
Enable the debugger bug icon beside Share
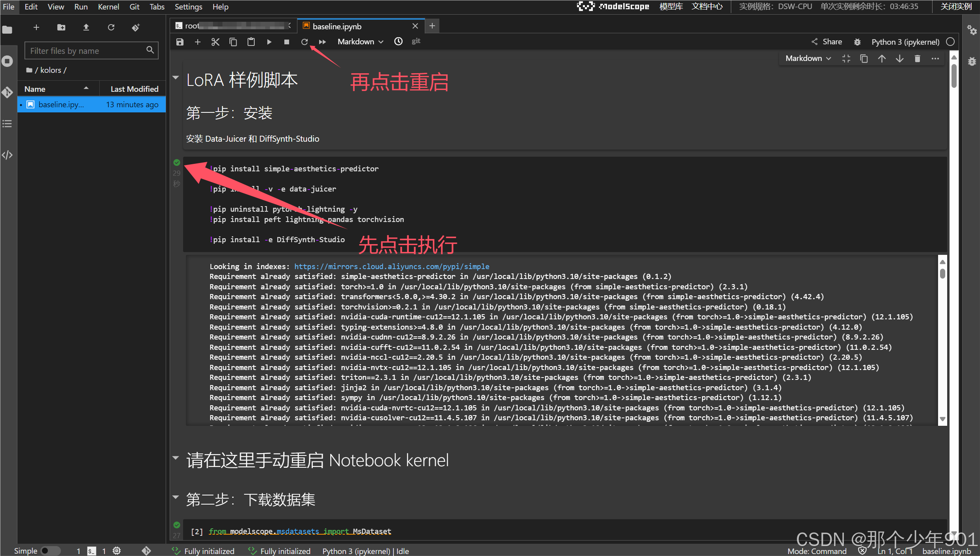coord(857,42)
